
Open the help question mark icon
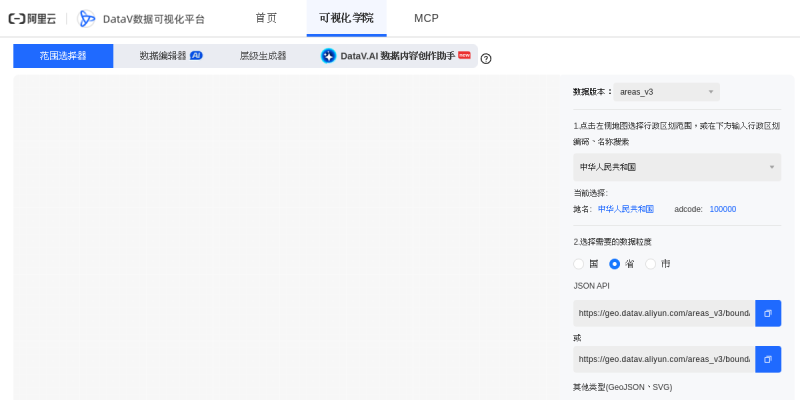tap(486, 59)
